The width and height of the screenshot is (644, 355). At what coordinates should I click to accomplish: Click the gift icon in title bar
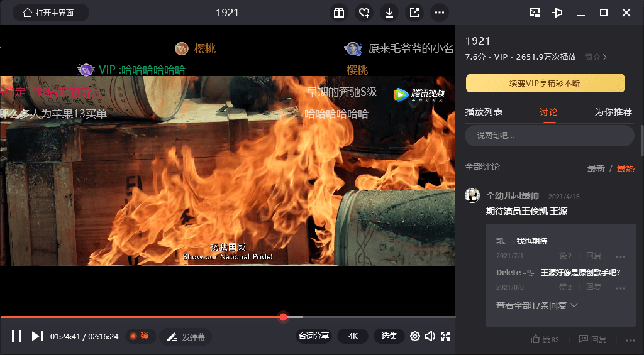pyautogui.click(x=339, y=13)
